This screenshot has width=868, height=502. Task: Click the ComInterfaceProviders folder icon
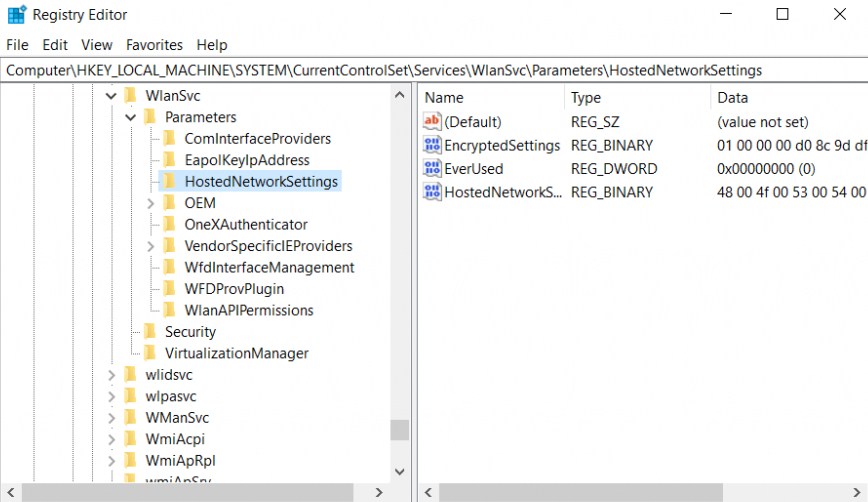pyautogui.click(x=170, y=138)
